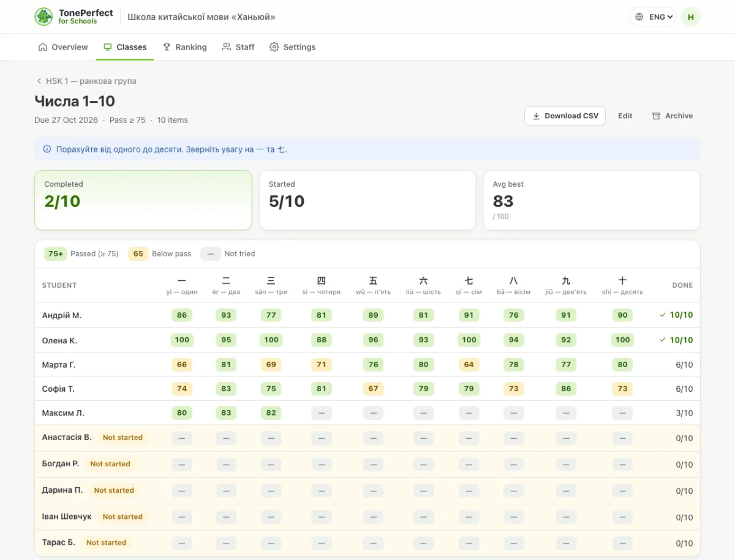Select the Classes tab

click(x=125, y=47)
